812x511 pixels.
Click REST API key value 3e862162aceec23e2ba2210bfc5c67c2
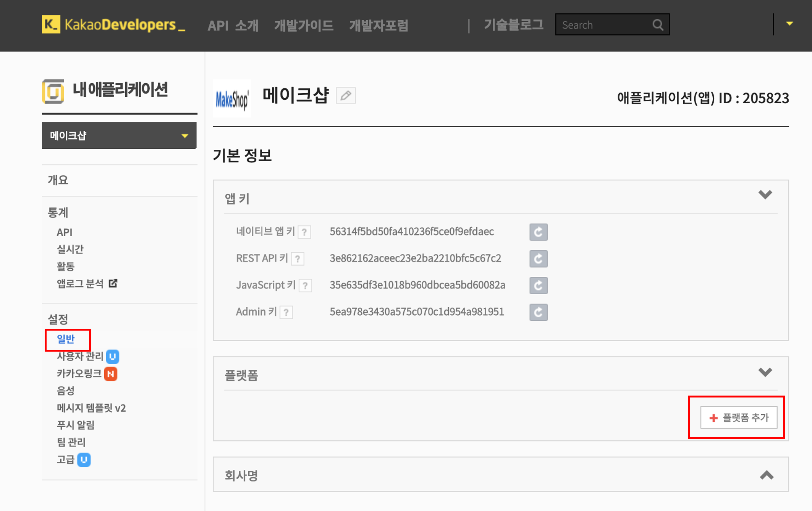coord(416,258)
